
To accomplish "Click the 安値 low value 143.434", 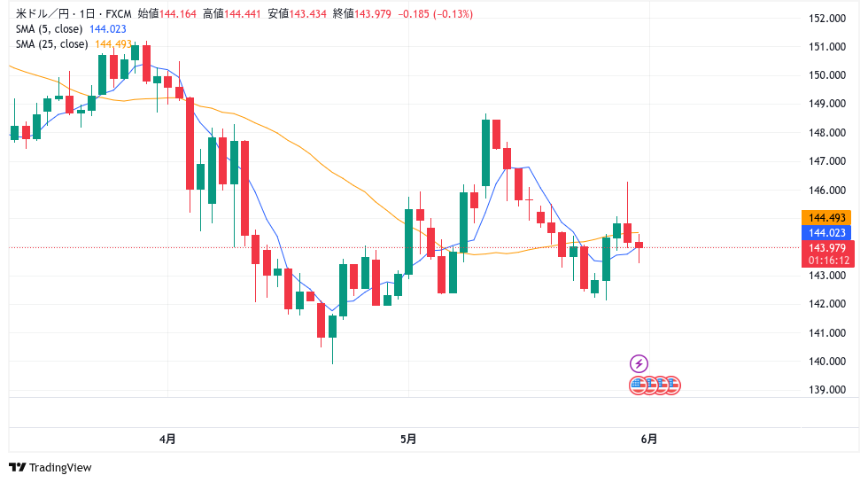I will coord(308,14).
